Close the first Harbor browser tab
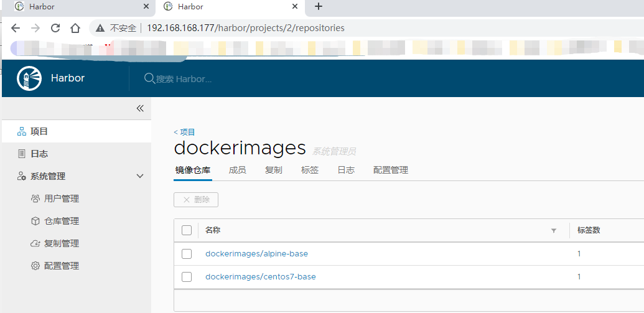 coord(146,7)
